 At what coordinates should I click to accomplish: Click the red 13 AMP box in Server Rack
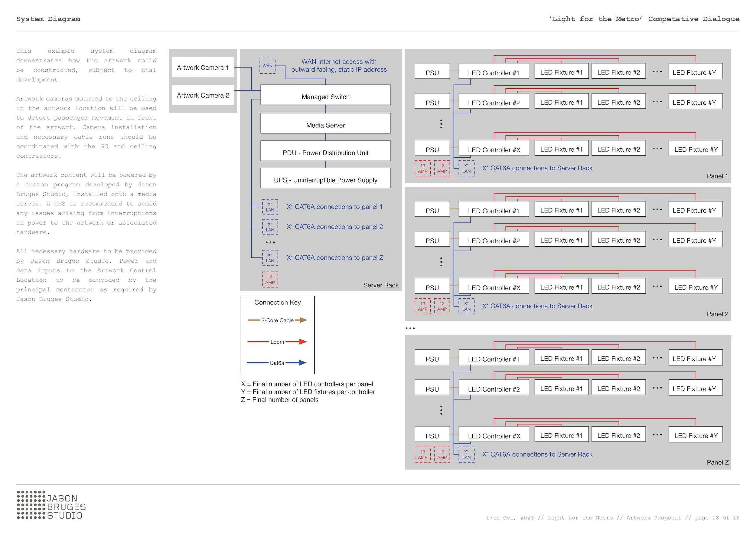tap(270, 280)
